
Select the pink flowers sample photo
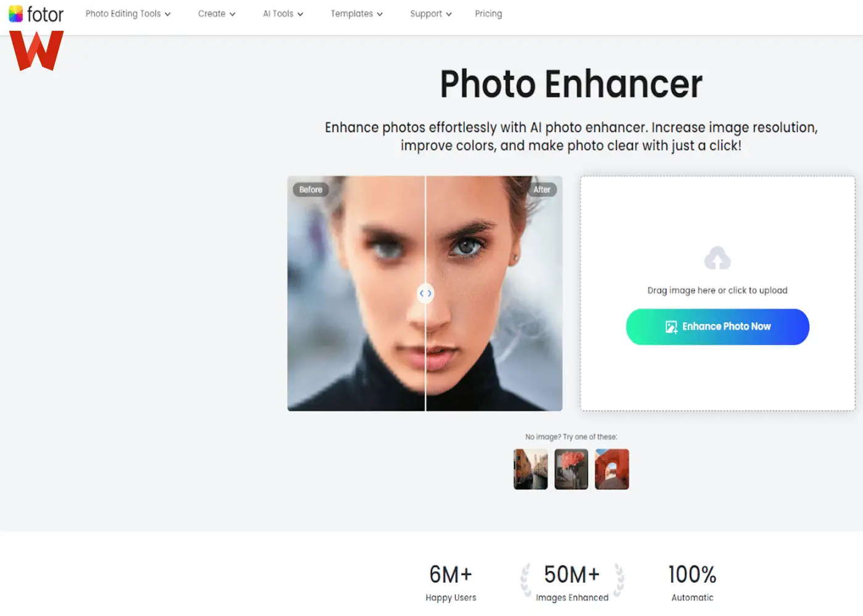point(571,469)
